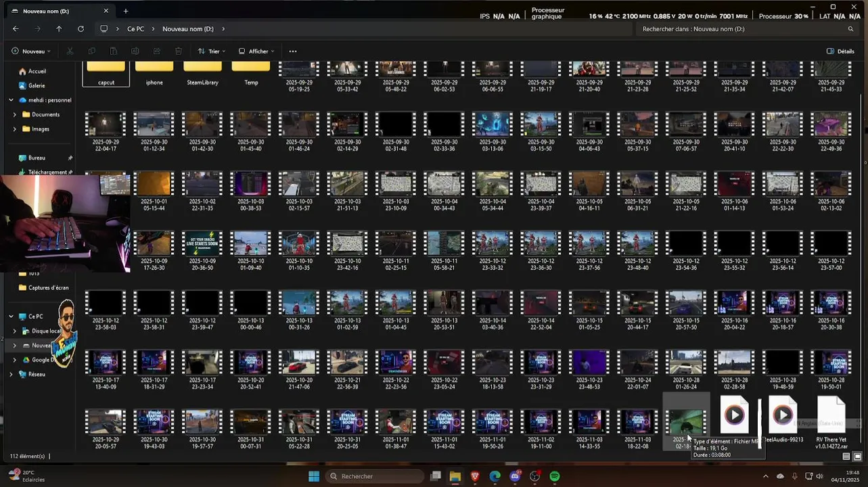
Task: Select Accueil in the navigation pane
Action: (37, 71)
